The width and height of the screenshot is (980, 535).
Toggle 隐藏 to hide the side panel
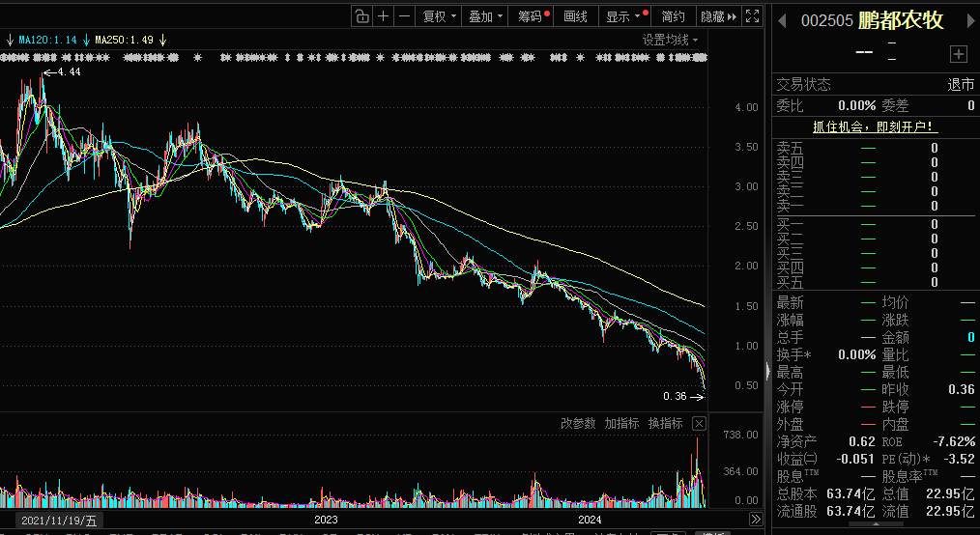718,16
